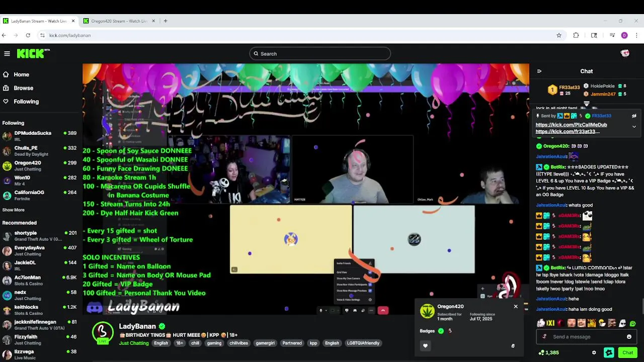The image size is (644, 362).
Task: Insert the IXI quick emote
Action: click(x=551, y=323)
